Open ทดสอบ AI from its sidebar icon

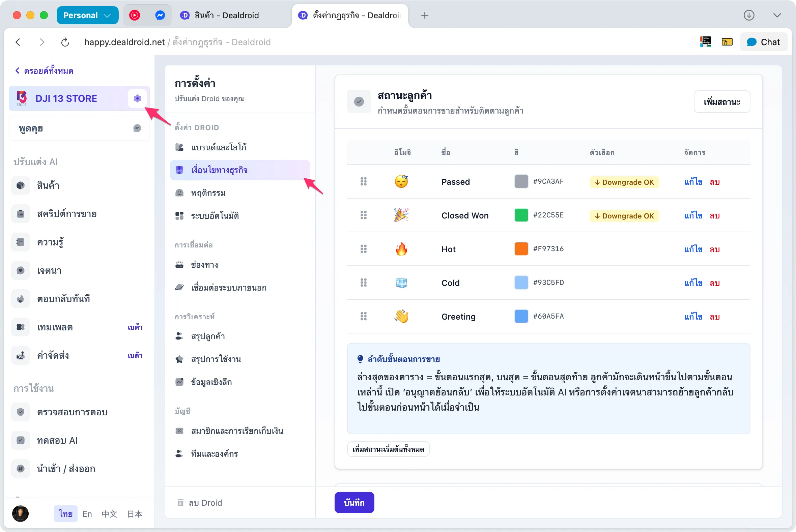pyautogui.click(x=20, y=440)
